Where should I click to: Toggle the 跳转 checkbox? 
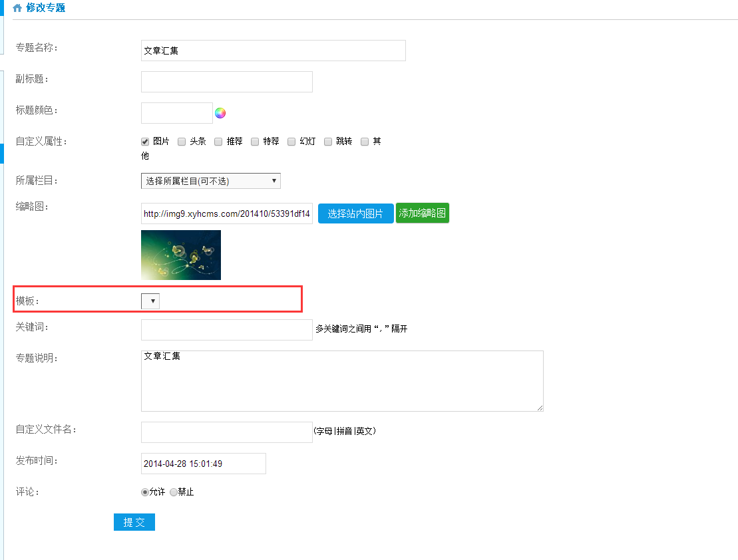click(x=328, y=142)
